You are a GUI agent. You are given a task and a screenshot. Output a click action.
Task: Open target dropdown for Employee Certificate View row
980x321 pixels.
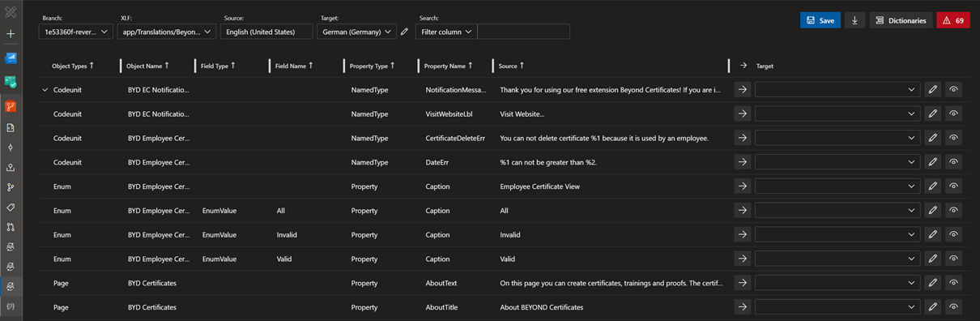(837, 186)
